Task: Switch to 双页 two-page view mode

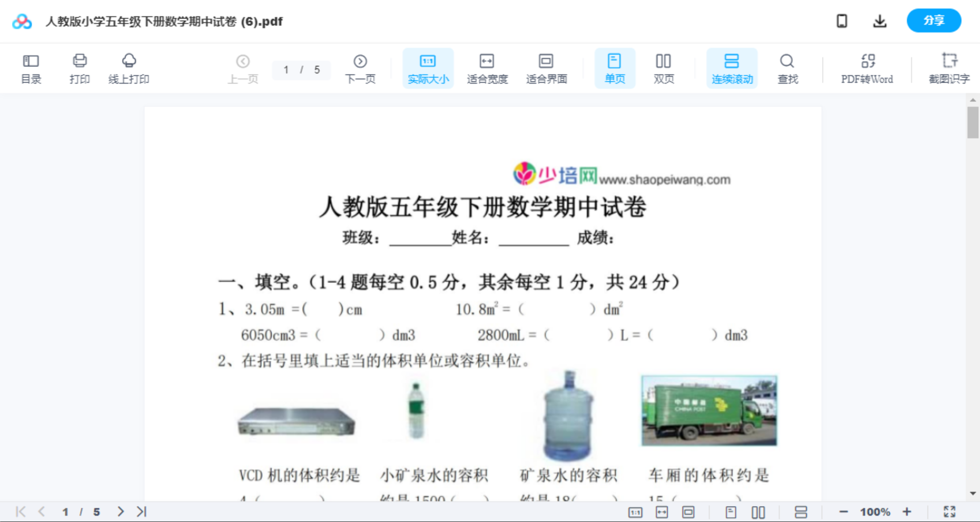Action: (x=664, y=68)
